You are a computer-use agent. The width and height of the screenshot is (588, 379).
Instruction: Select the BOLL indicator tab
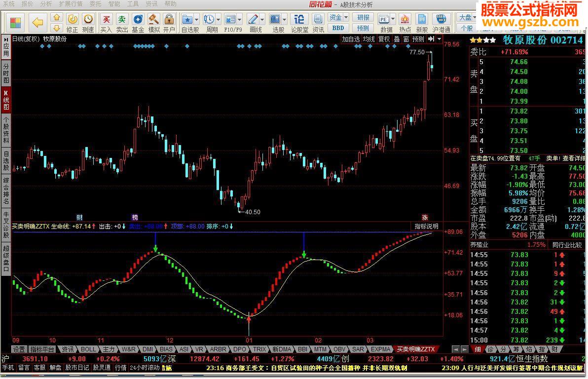pyautogui.click(x=88, y=349)
